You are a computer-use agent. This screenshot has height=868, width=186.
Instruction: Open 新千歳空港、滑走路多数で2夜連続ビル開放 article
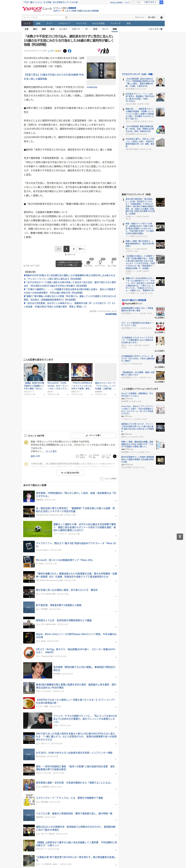(59, 605)
